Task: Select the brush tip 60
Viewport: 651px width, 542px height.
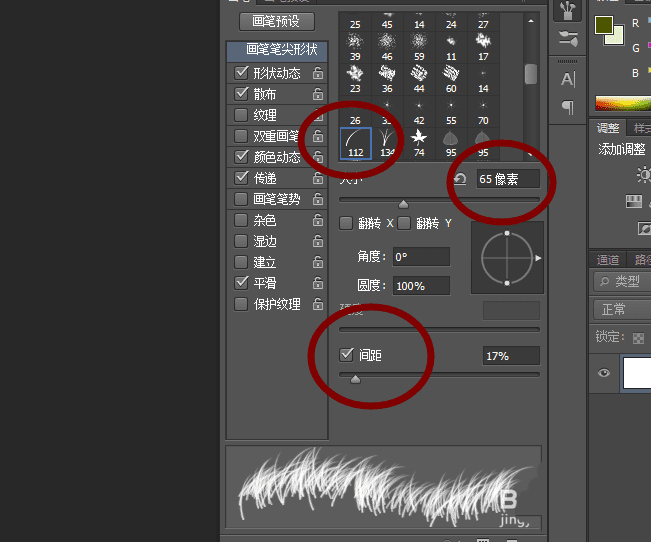Action: (451, 79)
